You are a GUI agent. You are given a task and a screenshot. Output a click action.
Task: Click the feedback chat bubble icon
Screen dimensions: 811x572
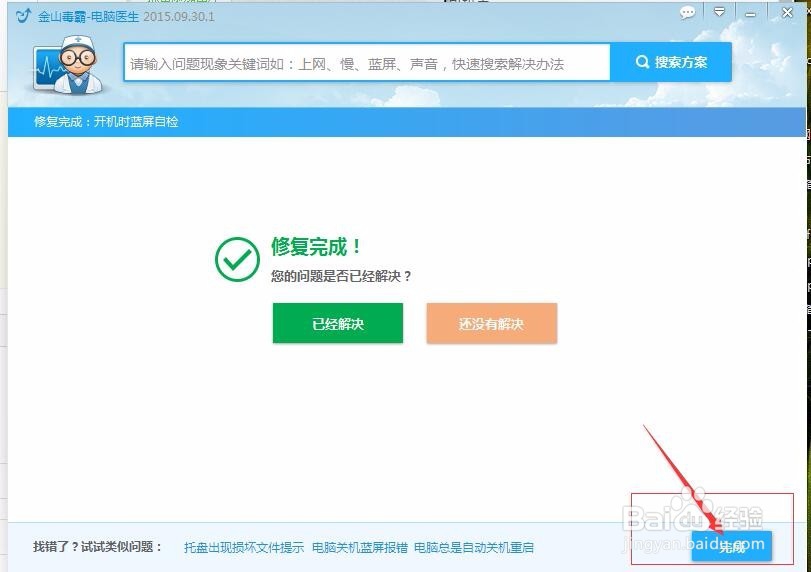point(687,12)
